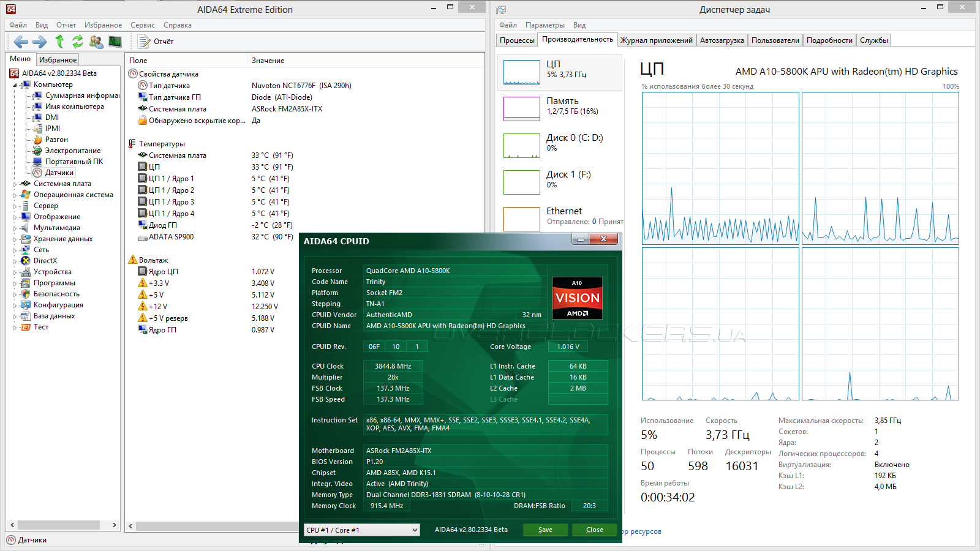Click the AIDA64 v2.80.2334 Beta root icon
Screen dimensions: 980x551
tap(14, 73)
